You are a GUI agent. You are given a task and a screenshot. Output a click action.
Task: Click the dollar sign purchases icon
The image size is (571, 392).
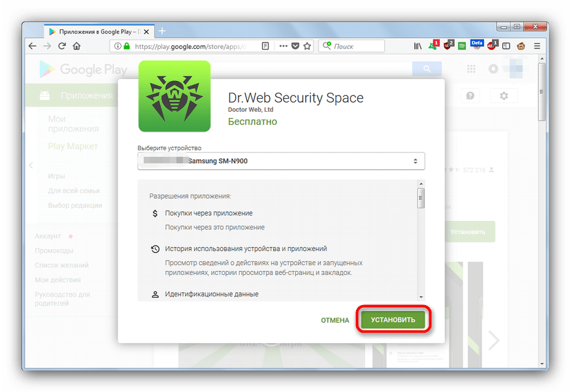(155, 214)
